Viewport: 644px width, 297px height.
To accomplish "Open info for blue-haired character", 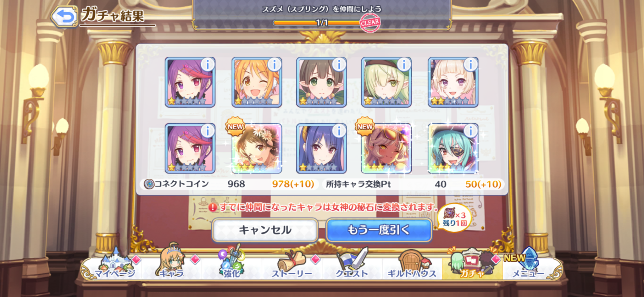I will click(x=339, y=131).
